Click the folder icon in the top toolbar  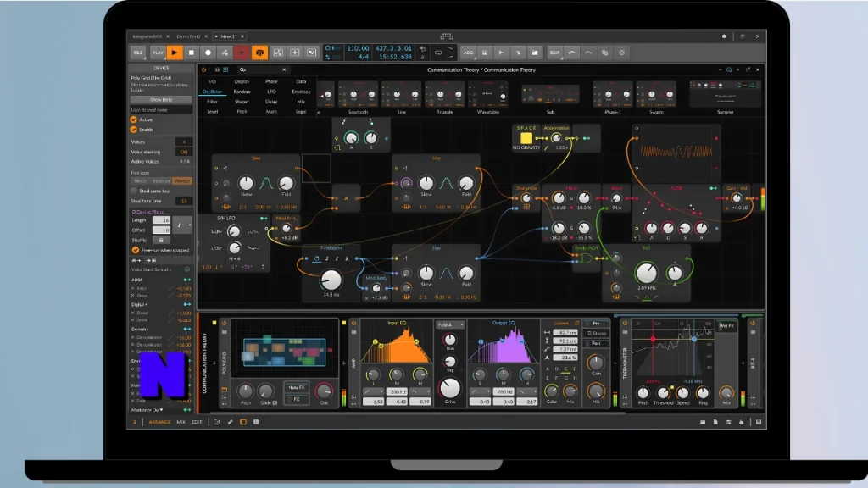(x=535, y=53)
